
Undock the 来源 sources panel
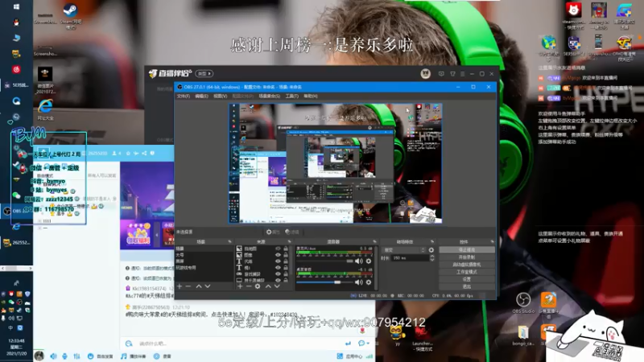[290, 241]
